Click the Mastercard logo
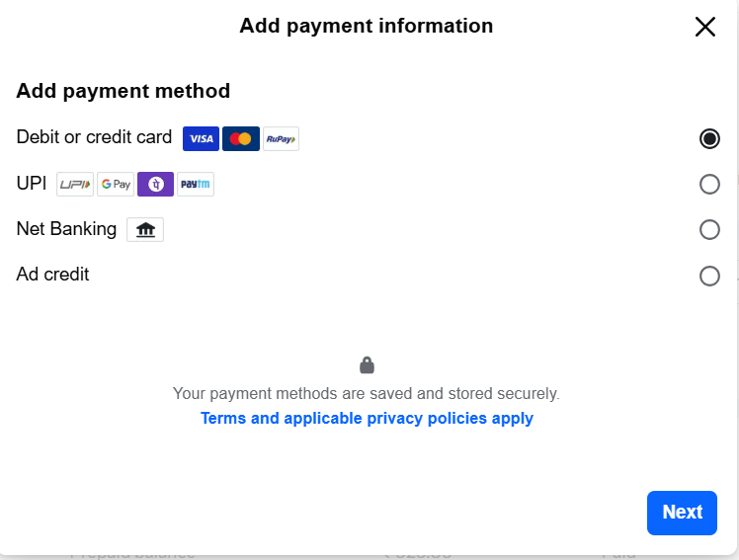Image resolution: width=739 pixels, height=560 pixels. point(241,139)
